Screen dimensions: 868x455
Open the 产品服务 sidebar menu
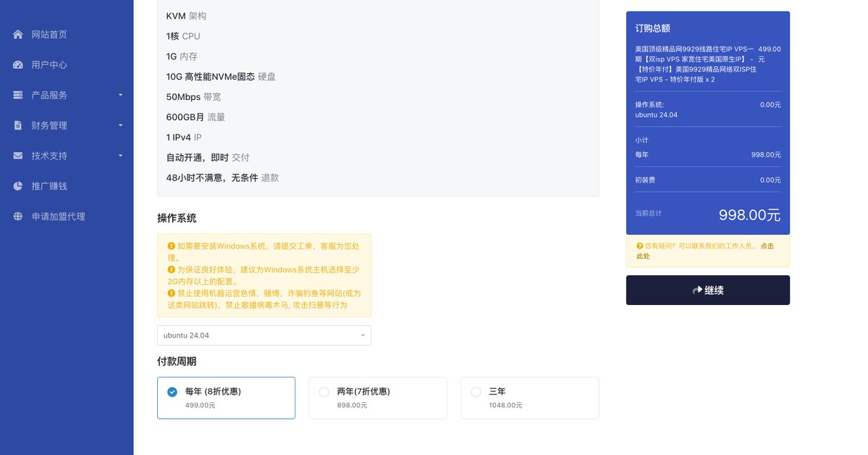(67, 96)
